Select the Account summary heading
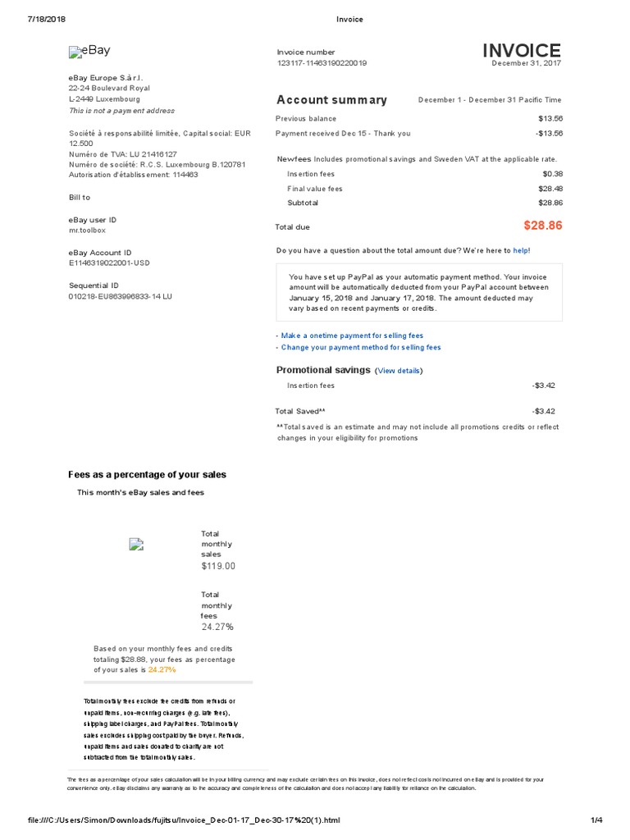Screen dimensions: 630x840 pos(331,100)
